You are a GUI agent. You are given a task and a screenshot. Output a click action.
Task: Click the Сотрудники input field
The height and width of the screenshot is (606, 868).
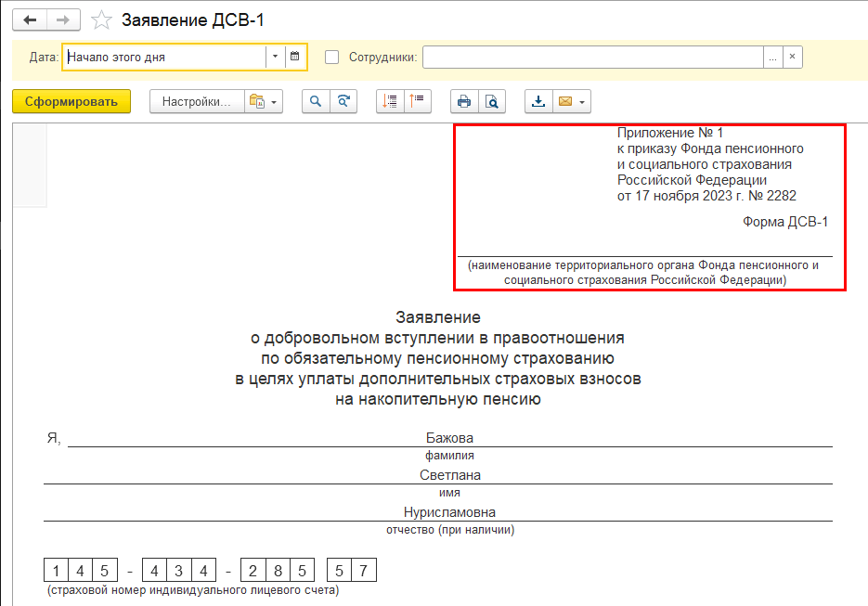coord(592,58)
